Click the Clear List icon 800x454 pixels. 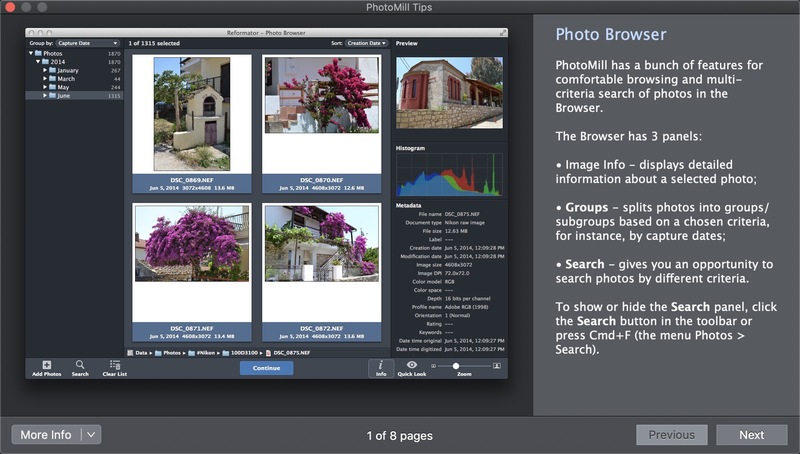115,365
